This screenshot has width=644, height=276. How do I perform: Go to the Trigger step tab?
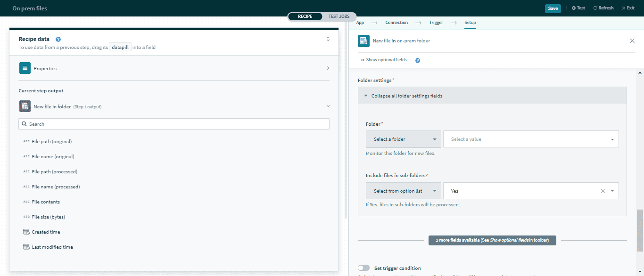[x=436, y=23]
